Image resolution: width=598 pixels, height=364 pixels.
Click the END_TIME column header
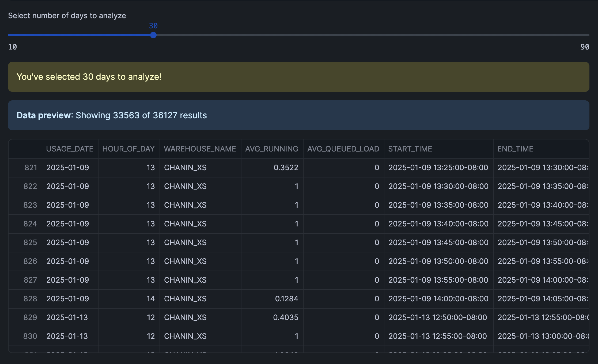[x=515, y=149]
